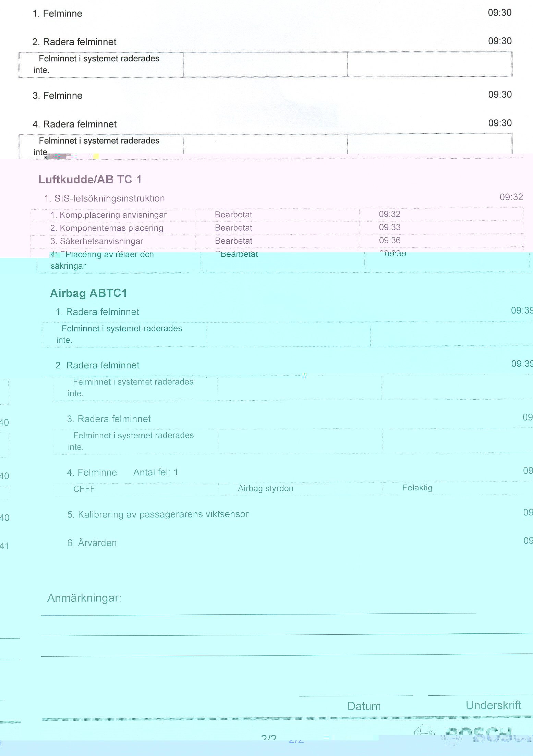This screenshot has width=533, height=756.
Task: Select the Luftkudde/AB TC 1 heading
Action: (x=90, y=179)
